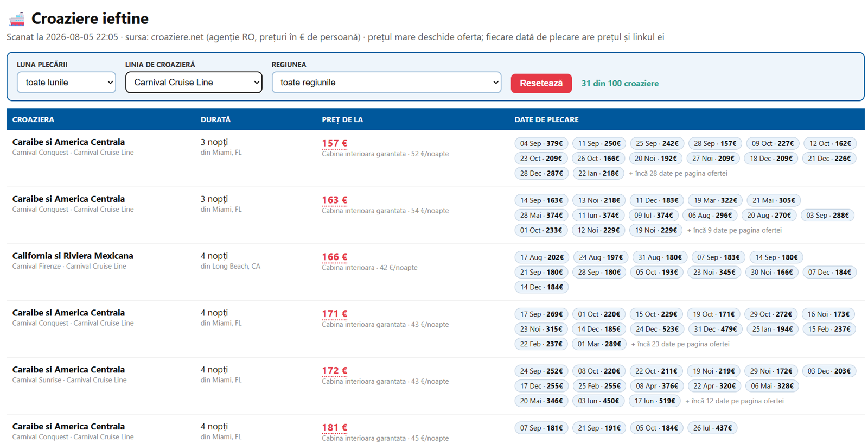The image size is (868, 443).
Task: Pick the 20 Noi · 192€ departure
Action: tap(656, 159)
